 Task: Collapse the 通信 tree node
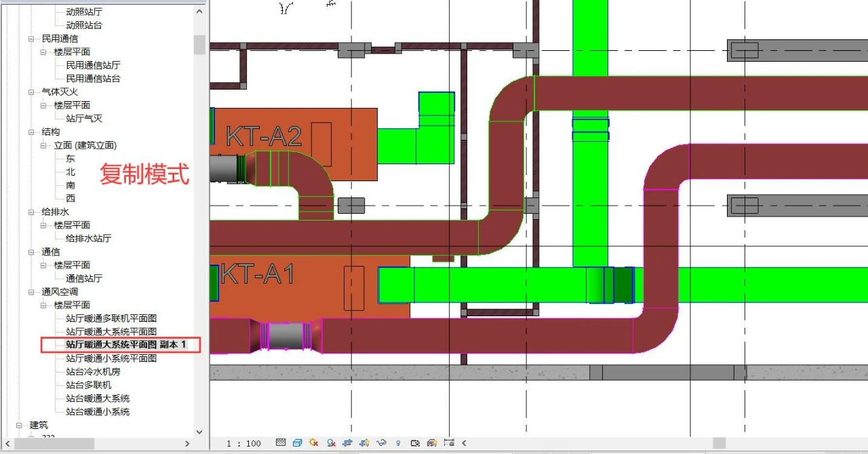point(31,252)
